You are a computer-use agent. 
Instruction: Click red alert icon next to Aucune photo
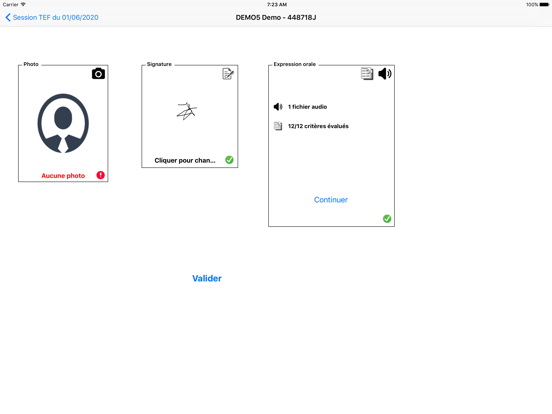pyautogui.click(x=101, y=175)
